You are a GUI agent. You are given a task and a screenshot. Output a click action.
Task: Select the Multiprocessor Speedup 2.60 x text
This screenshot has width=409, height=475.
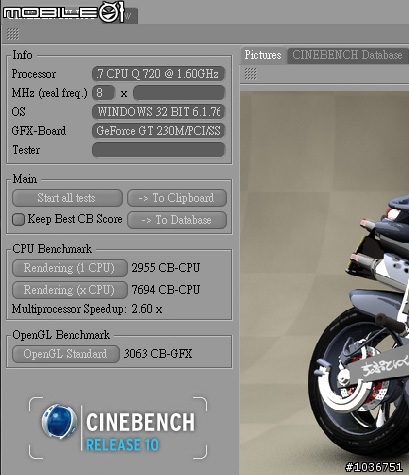pyautogui.click(x=87, y=309)
